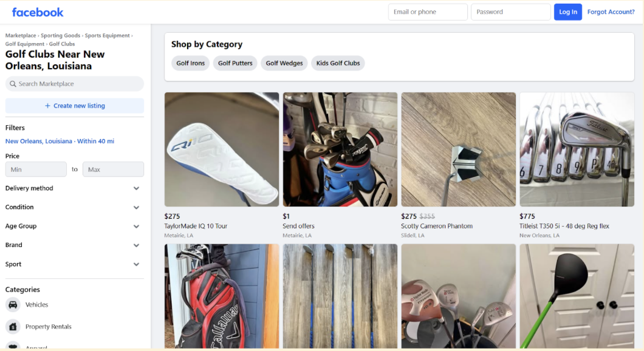644x351 pixels.
Task: Open the Vehicles category with the car icon
Action: (13, 304)
